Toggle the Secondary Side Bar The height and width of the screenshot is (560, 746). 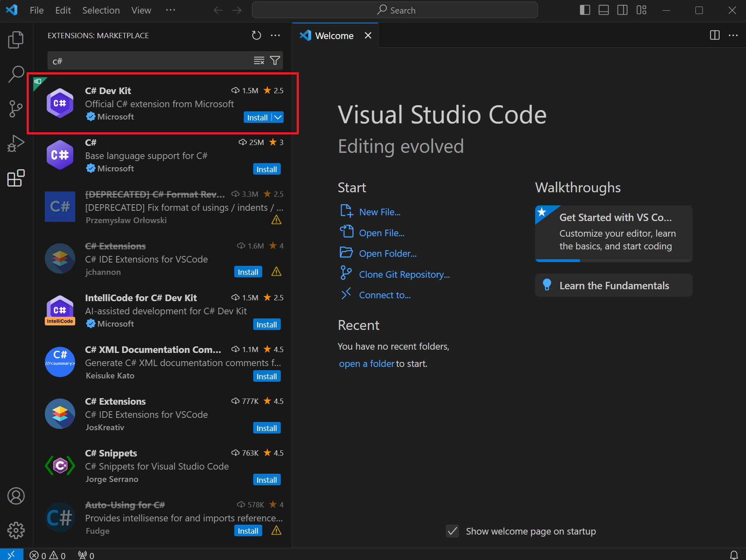pyautogui.click(x=622, y=10)
